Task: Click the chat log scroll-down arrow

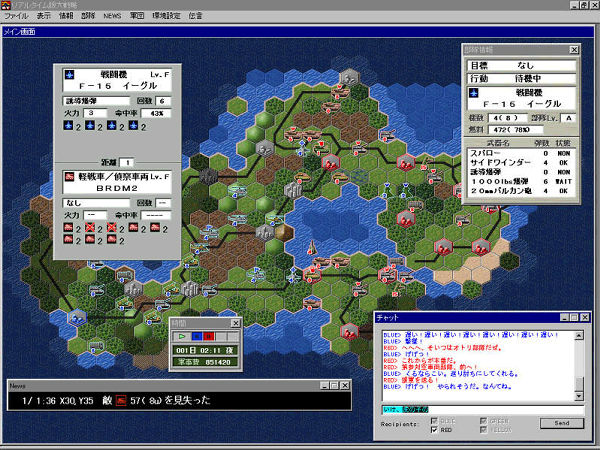Action: pyautogui.click(x=579, y=396)
